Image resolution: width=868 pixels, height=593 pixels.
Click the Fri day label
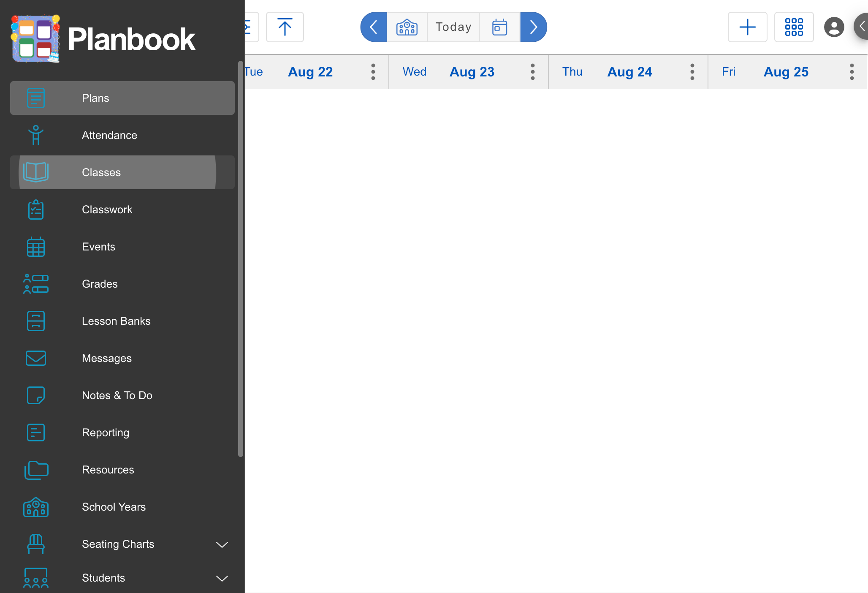coord(729,72)
